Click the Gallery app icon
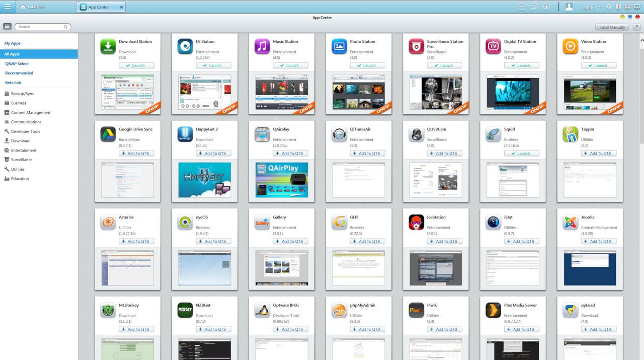This screenshot has height=360, width=644. [262, 222]
